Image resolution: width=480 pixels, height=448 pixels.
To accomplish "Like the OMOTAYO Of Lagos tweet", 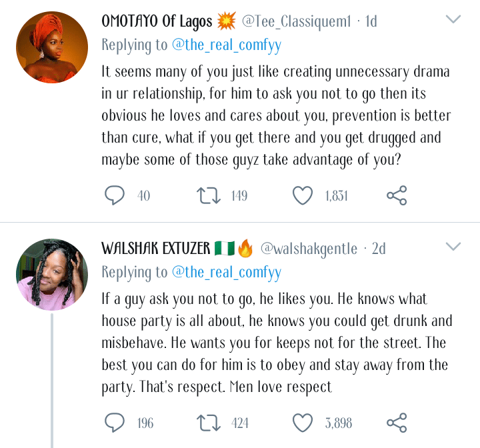I will pos(303,195).
